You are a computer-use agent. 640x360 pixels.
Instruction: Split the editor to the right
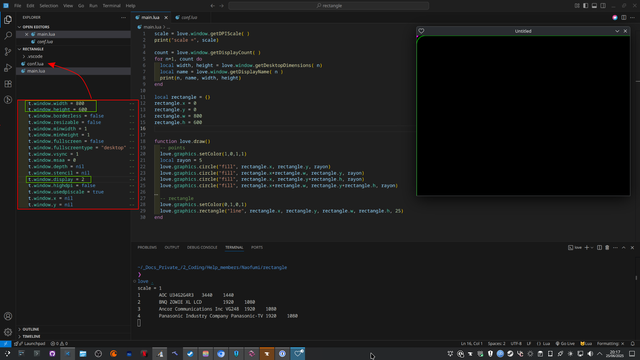point(624,18)
